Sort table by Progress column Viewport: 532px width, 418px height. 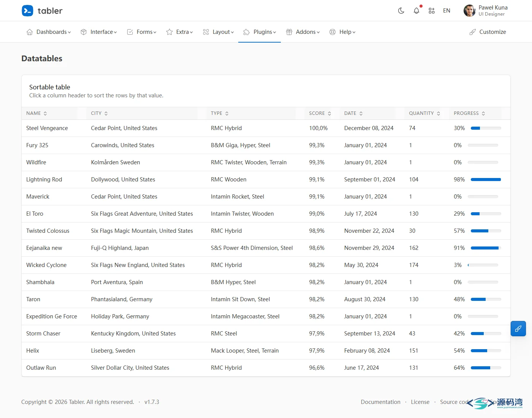(x=469, y=113)
